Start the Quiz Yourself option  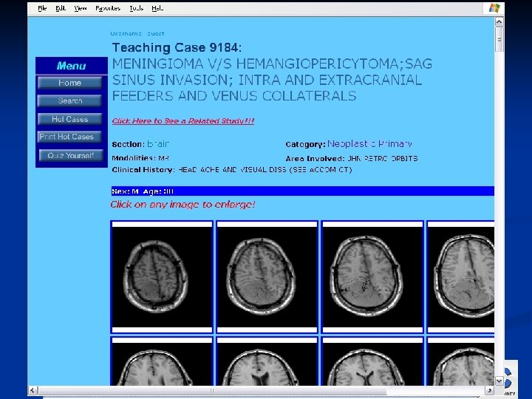pyautogui.click(x=71, y=155)
